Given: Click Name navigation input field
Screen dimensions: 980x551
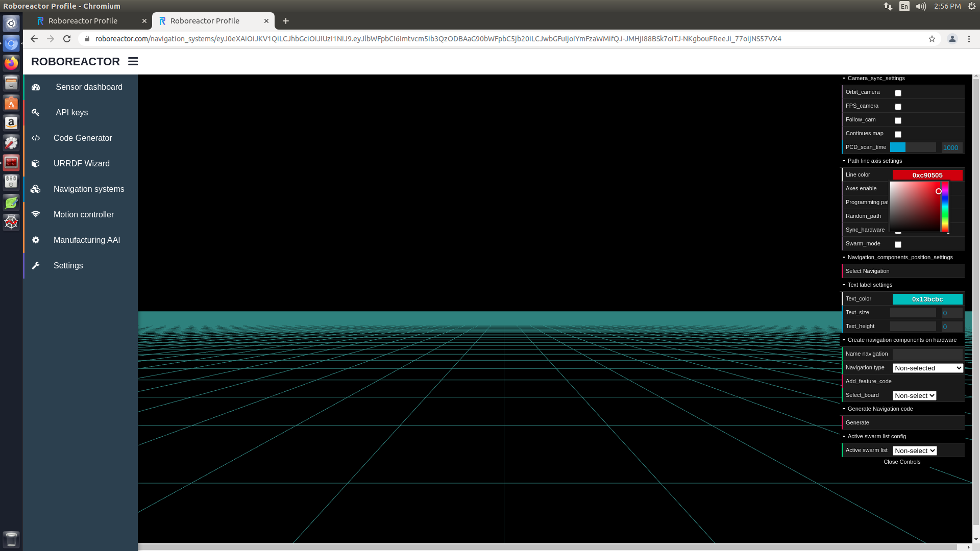Looking at the screenshot, I should click(927, 354).
